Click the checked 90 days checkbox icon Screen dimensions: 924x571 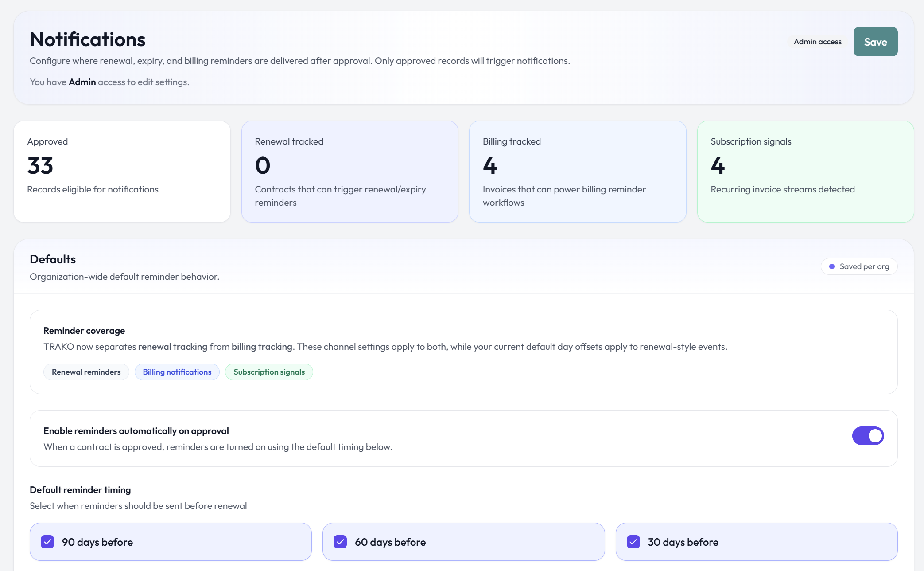click(47, 541)
